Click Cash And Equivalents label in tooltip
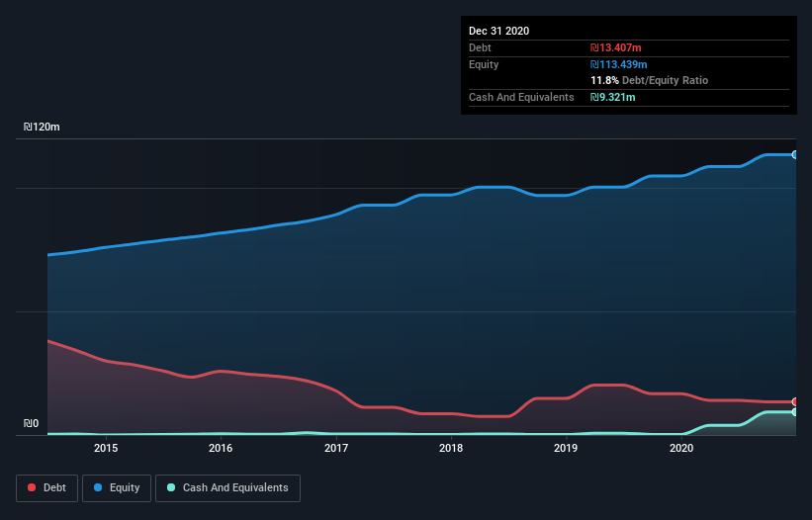Image resolution: width=812 pixels, height=520 pixels. 521,97
